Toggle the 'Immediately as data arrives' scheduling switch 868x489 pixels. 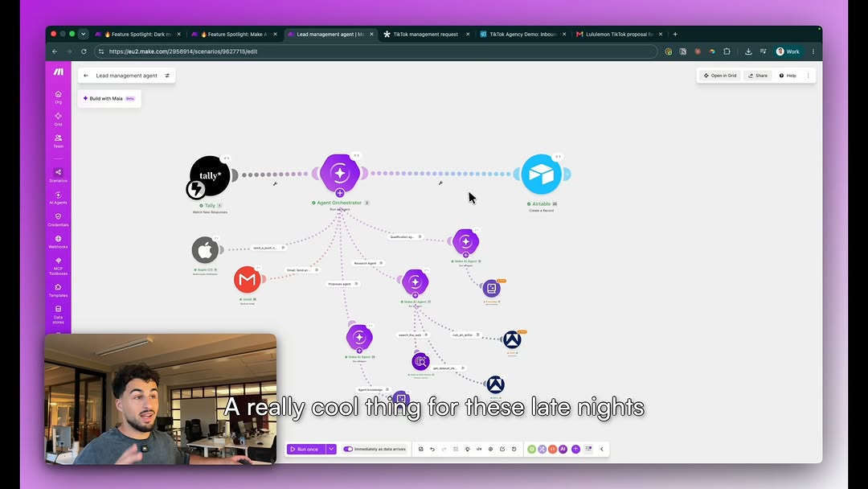pos(348,449)
